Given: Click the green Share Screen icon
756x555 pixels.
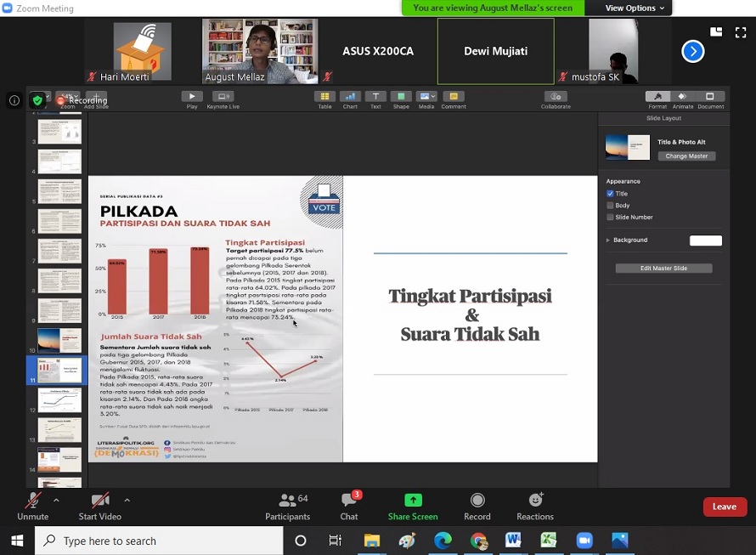Looking at the screenshot, I should [413, 501].
